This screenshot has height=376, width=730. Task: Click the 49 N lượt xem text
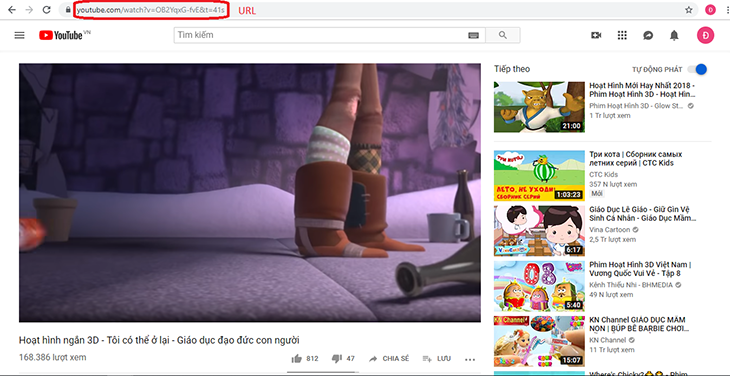(x=611, y=295)
